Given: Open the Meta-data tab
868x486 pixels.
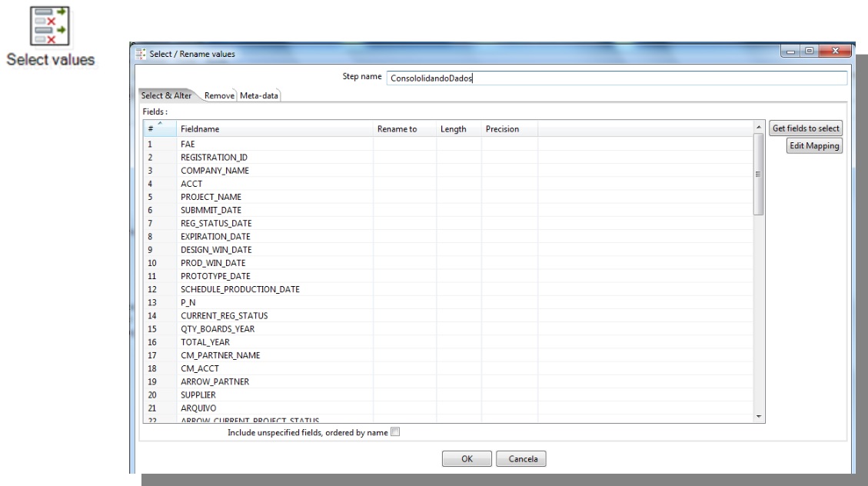Looking at the screenshot, I should tap(259, 95).
